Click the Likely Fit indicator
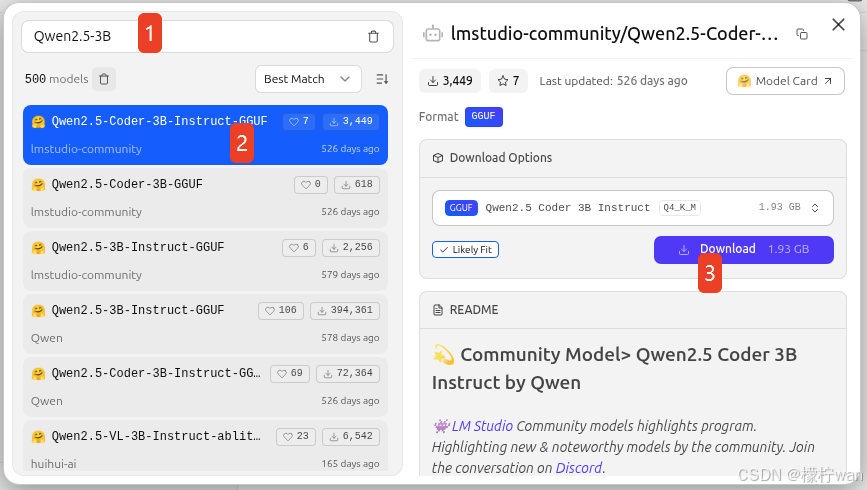867x490 pixels. (466, 249)
